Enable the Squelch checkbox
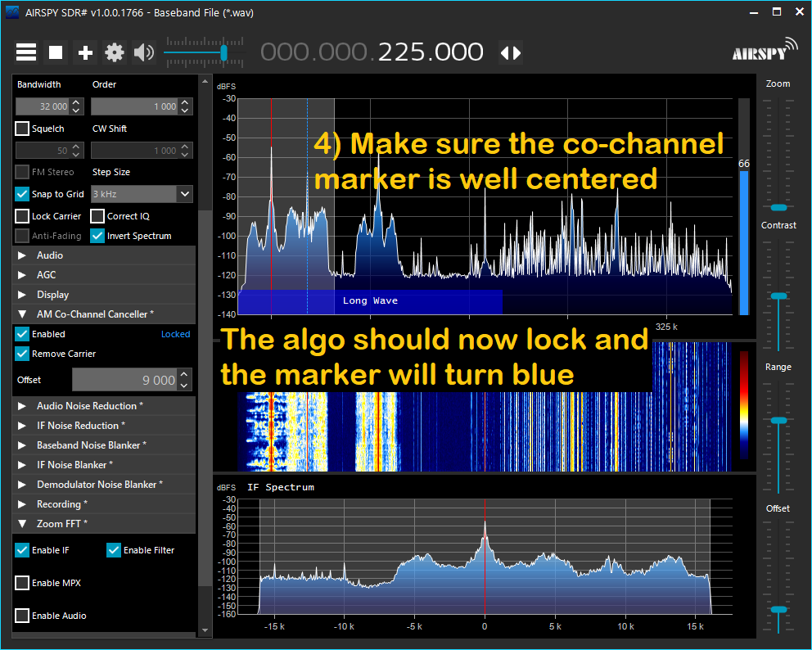The width and height of the screenshot is (812, 650). point(22,129)
